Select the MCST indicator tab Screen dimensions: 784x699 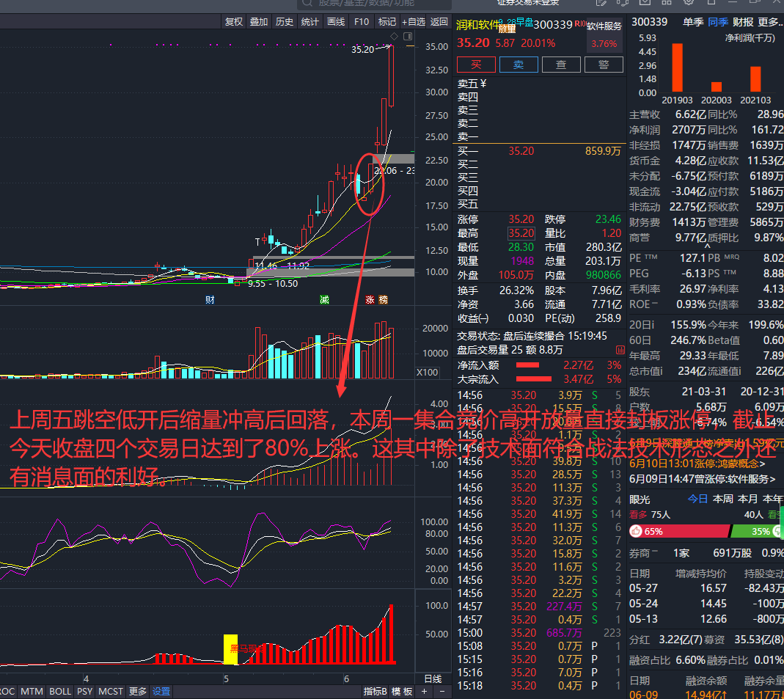pos(111,692)
